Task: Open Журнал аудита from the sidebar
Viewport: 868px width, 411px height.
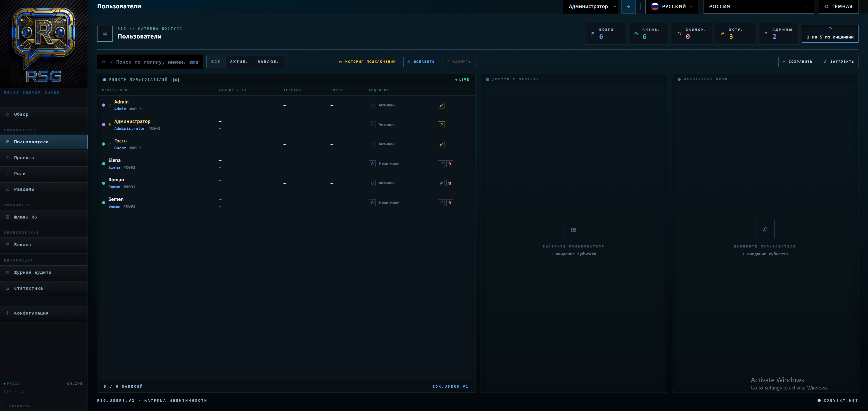Action: click(x=32, y=272)
